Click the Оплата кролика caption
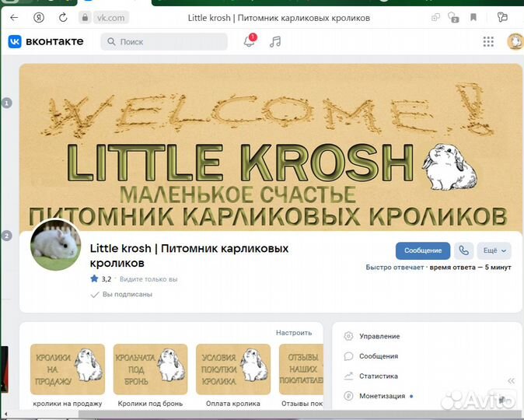Image resolution: width=524 pixels, height=420 pixels. coord(233,404)
